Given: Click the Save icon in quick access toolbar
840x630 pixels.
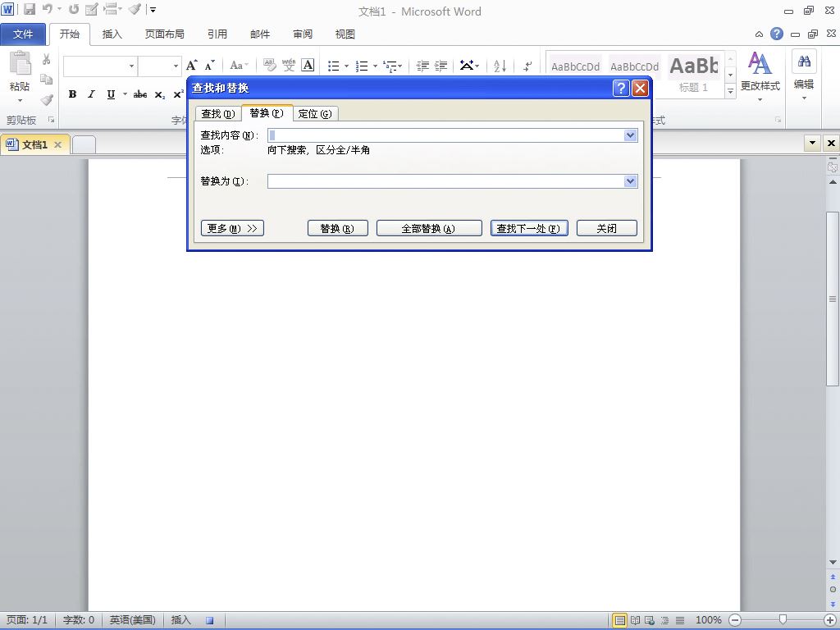Looking at the screenshot, I should (30, 9).
